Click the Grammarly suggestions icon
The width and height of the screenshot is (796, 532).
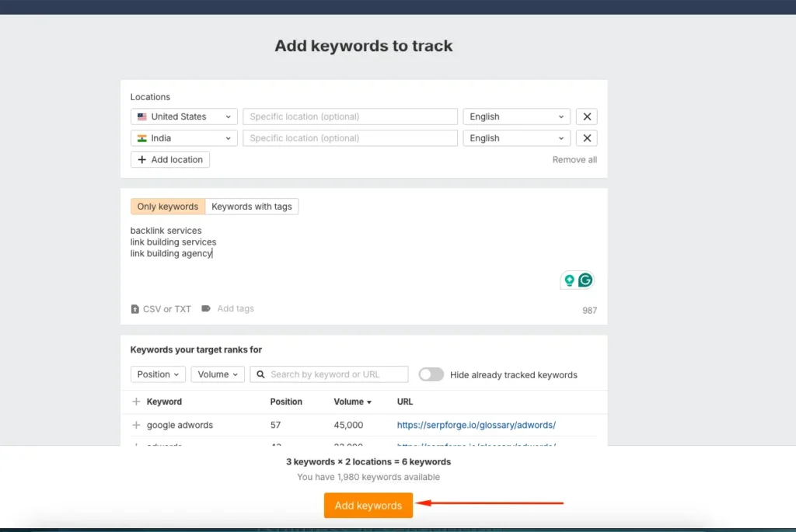(x=585, y=280)
